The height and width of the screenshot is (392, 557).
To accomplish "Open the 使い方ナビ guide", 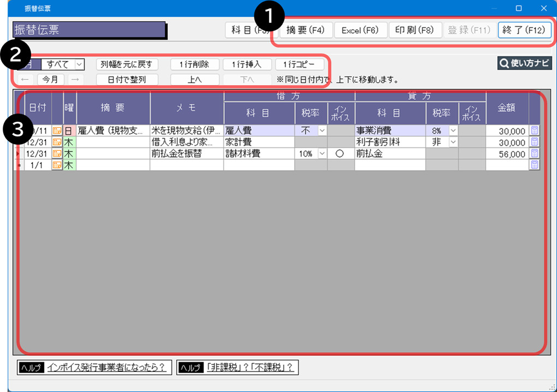I will (x=524, y=63).
